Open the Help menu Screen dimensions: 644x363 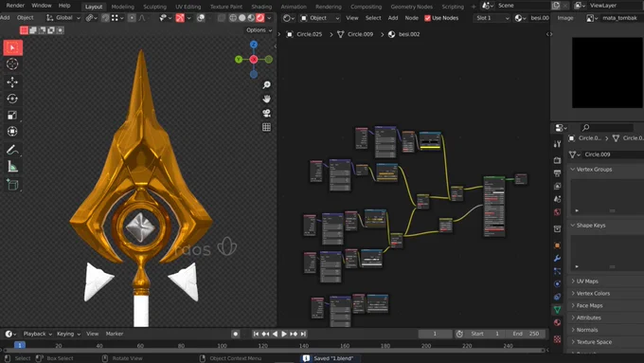[x=64, y=6]
